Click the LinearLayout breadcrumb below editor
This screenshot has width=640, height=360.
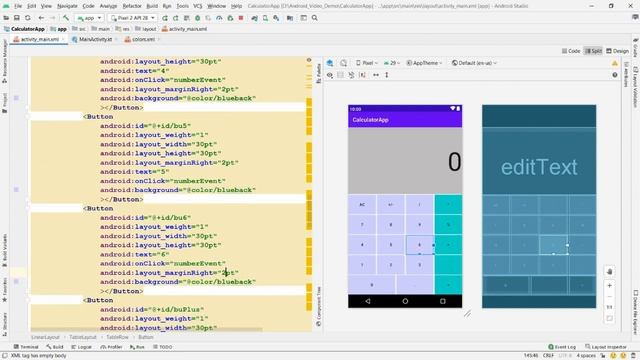click(x=45, y=337)
